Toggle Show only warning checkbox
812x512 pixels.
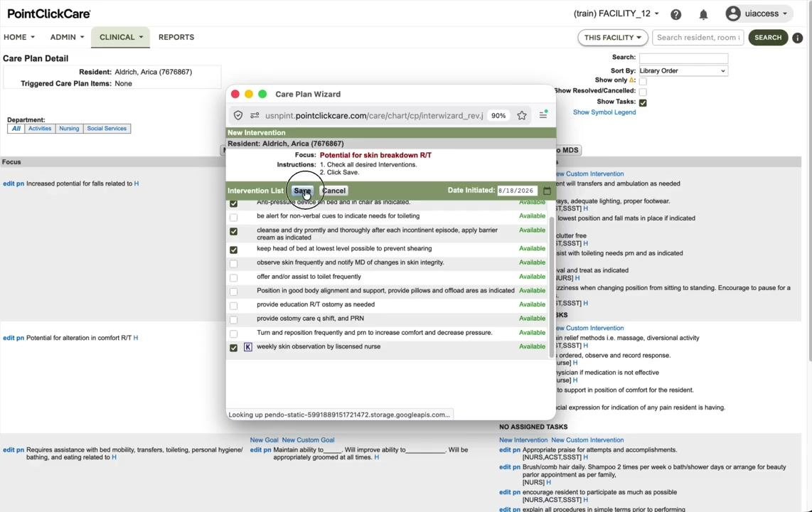pyautogui.click(x=643, y=81)
